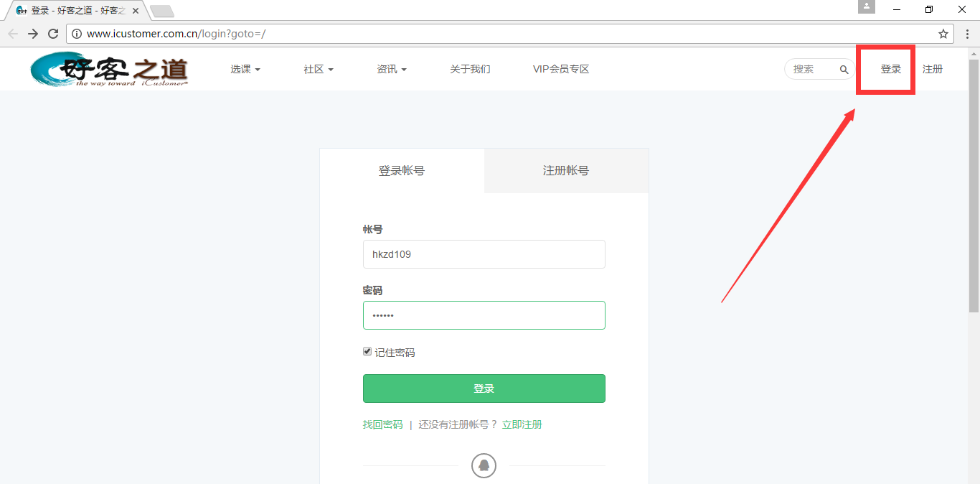This screenshot has width=980, height=484.
Task: Click the 好客之道 site logo
Action: coord(109,70)
